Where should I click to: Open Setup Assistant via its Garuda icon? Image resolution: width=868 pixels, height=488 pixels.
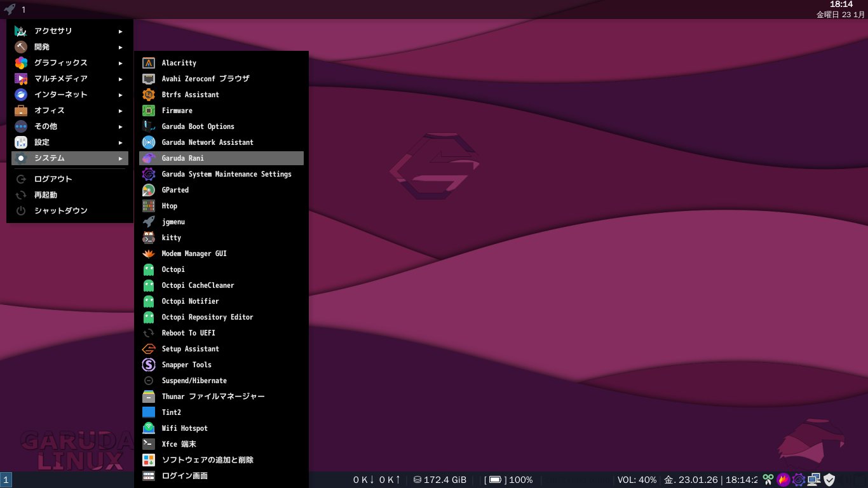pos(149,349)
